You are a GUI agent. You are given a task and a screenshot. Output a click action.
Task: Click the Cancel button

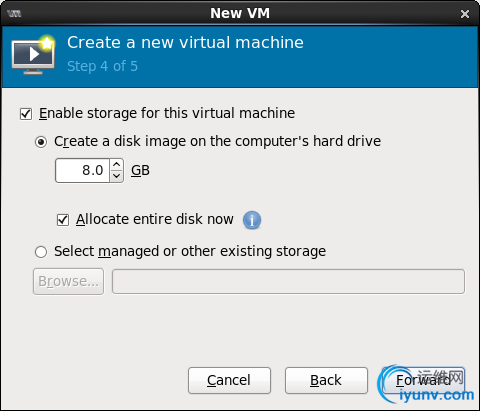point(229,380)
